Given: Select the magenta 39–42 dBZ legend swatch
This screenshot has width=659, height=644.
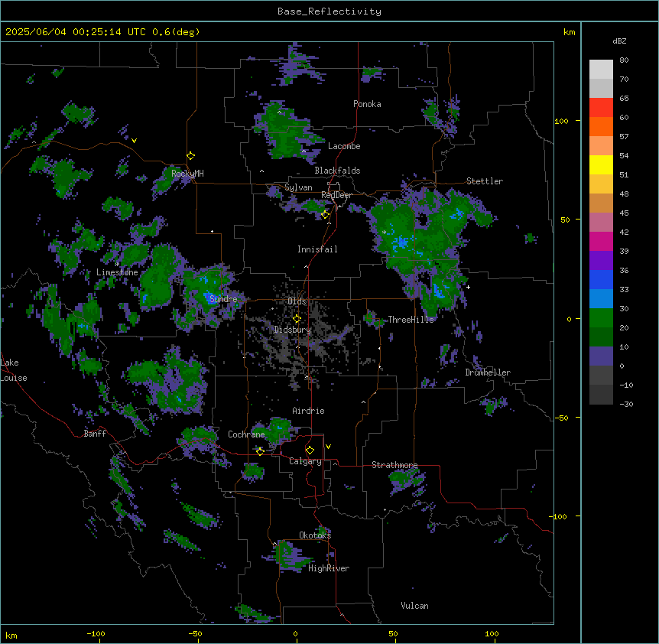Looking at the screenshot, I should point(601,241).
